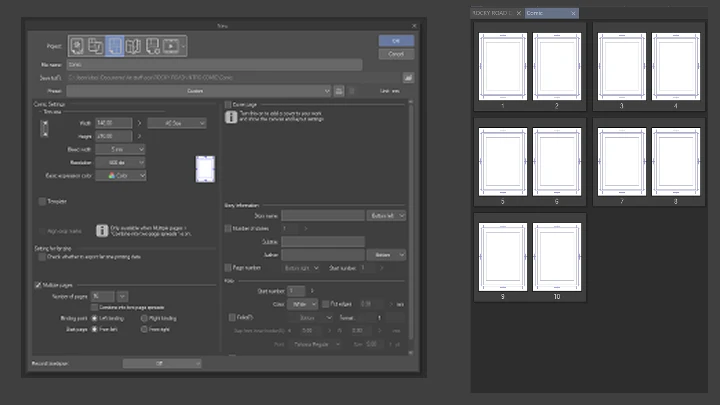The width and height of the screenshot is (720, 405).
Task: Click the OK button
Action: point(395,41)
